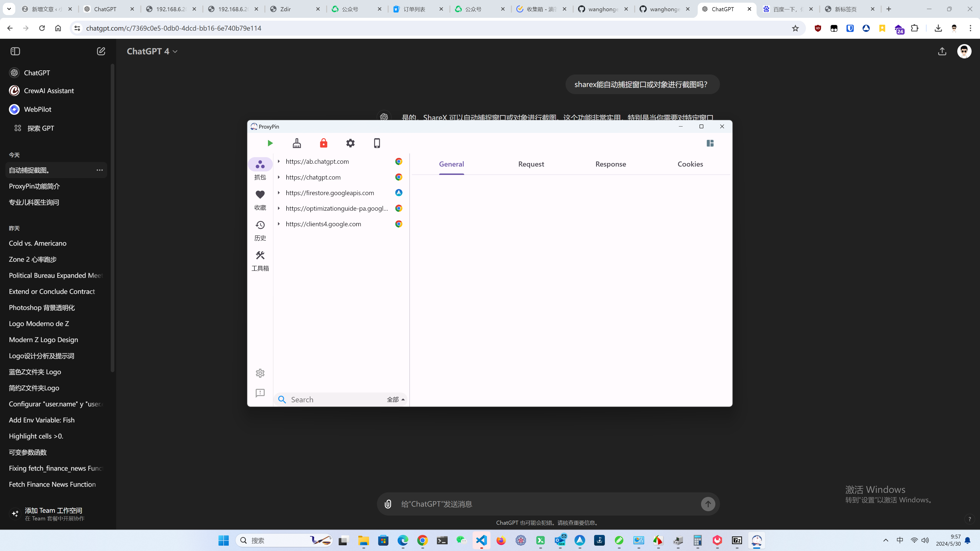980x551 pixels.
Task: Expand the https://chatgpt.com request group
Action: pyautogui.click(x=279, y=177)
